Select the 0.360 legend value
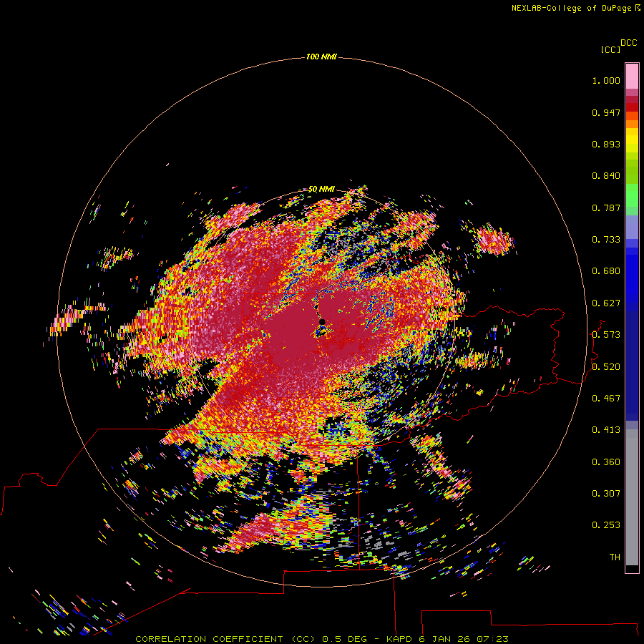Viewport: 644px width, 644px height. pos(606,462)
